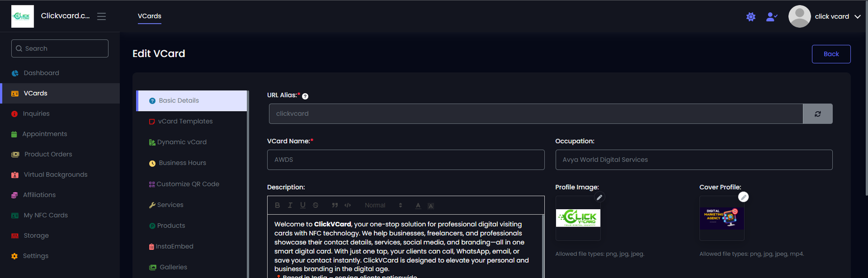
Task: Select the Galleries section tab
Action: (x=192, y=267)
